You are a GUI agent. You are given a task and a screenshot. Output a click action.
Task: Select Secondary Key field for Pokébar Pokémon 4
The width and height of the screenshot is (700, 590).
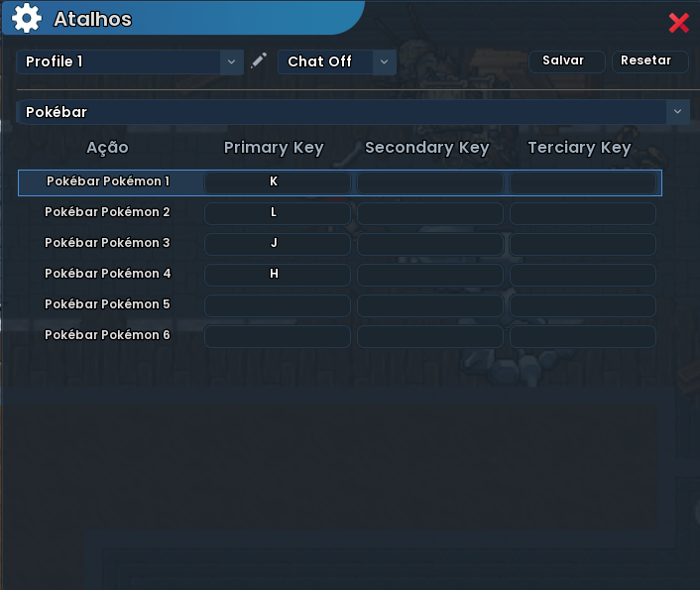(430, 275)
